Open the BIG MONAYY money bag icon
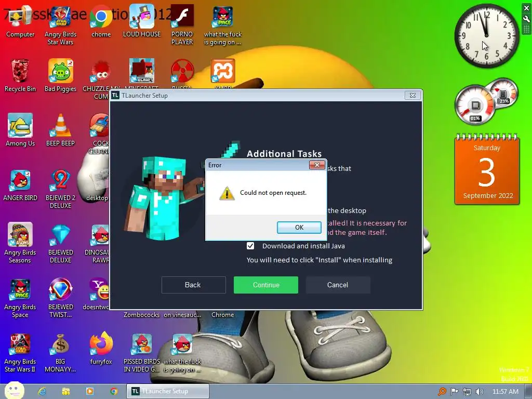The height and width of the screenshot is (399, 532). [x=60, y=353]
